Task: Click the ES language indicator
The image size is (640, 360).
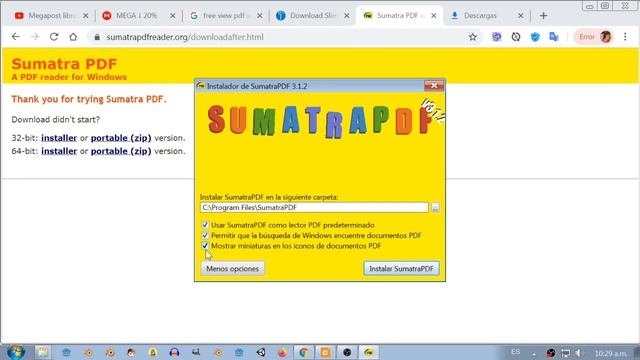Action: click(x=516, y=352)
